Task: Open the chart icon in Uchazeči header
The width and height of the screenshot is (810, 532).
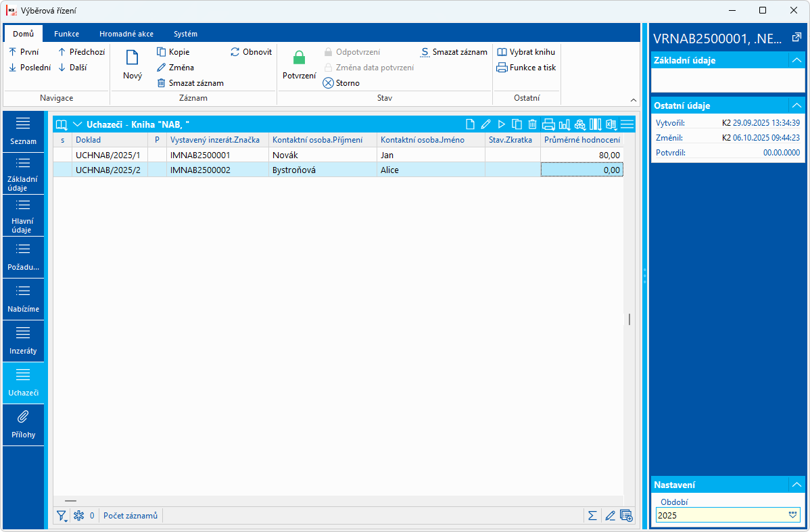Action: click(x=564, y=124)
